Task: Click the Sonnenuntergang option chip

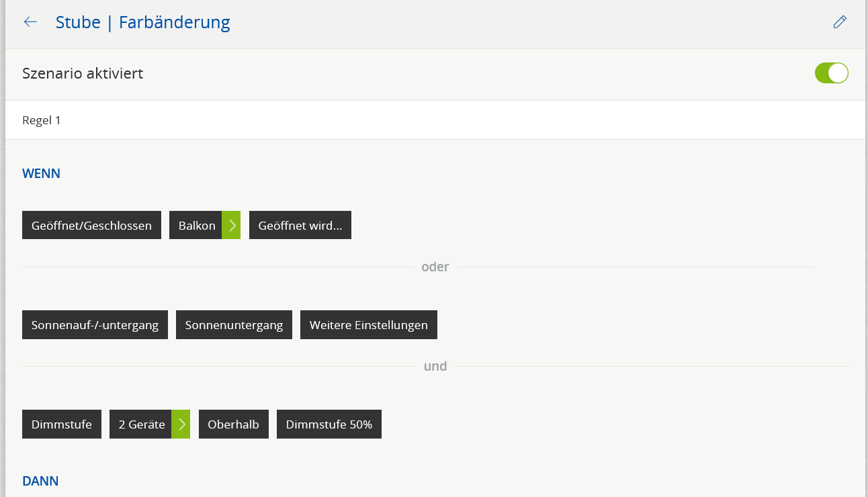Action: 234,325
